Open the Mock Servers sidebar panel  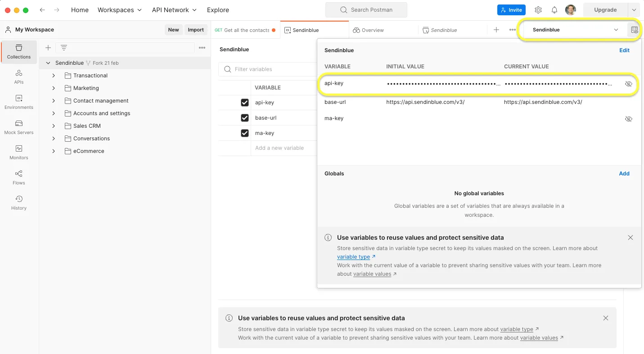tap(19, 127)
